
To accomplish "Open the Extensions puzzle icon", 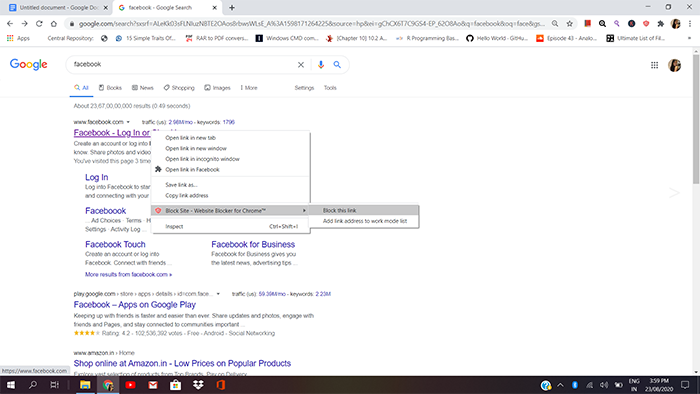I will (661, 24).
